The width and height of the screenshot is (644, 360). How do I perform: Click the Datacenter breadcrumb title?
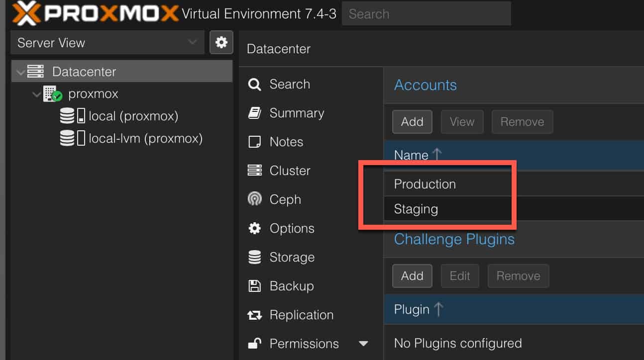[279, 49]
